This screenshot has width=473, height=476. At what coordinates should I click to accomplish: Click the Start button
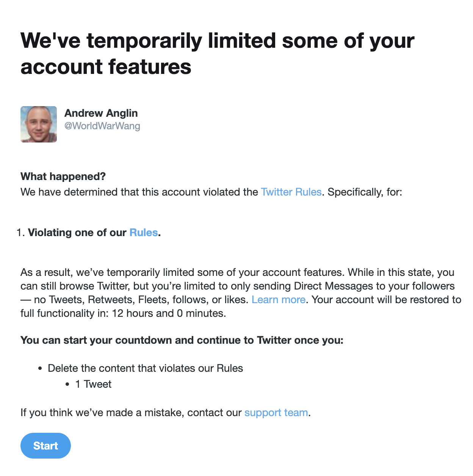(45, 446)
